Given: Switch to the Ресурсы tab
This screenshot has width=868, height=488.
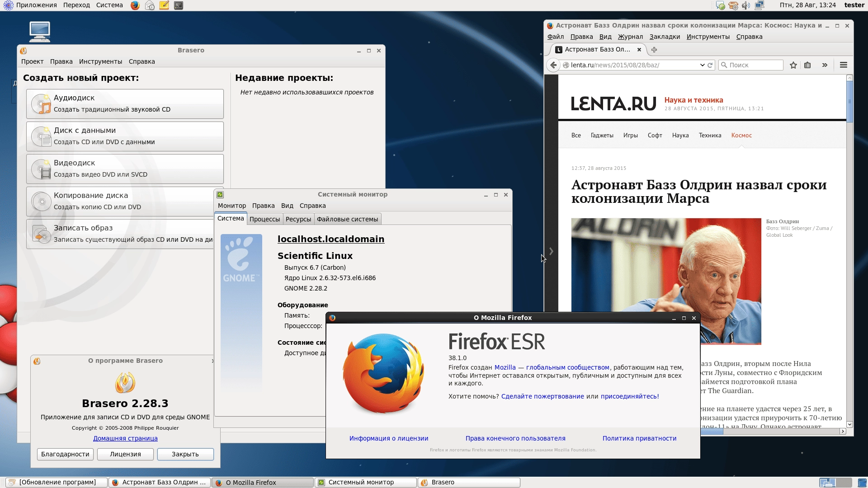Looking at the screenshot, I should tap(298, 219).
